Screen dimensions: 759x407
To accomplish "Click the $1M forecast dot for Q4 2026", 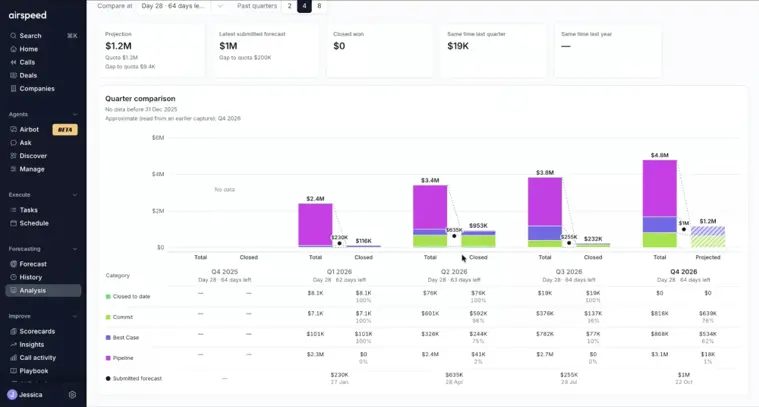I will [683, 229].
